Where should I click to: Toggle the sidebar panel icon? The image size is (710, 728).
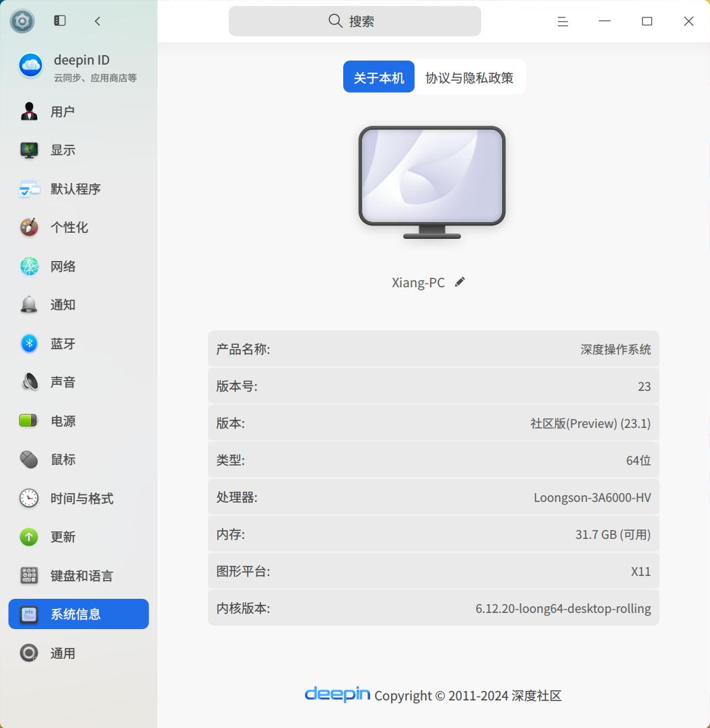coord(60,20)
